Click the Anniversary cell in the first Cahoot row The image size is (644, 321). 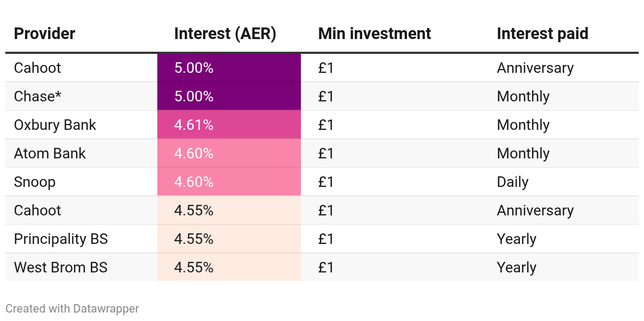535,68
